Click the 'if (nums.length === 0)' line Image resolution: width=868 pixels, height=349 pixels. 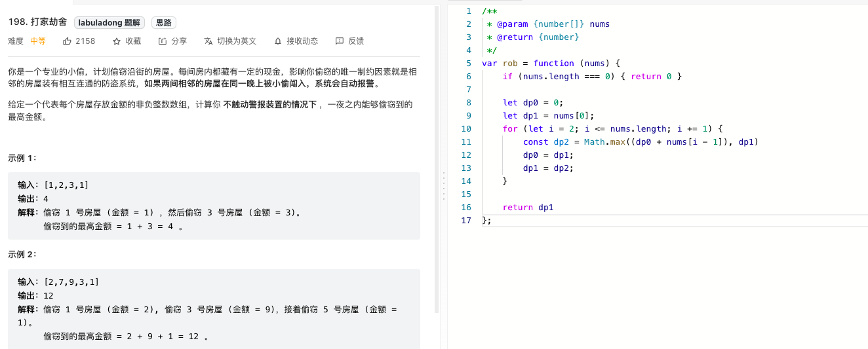coord(593,77)
